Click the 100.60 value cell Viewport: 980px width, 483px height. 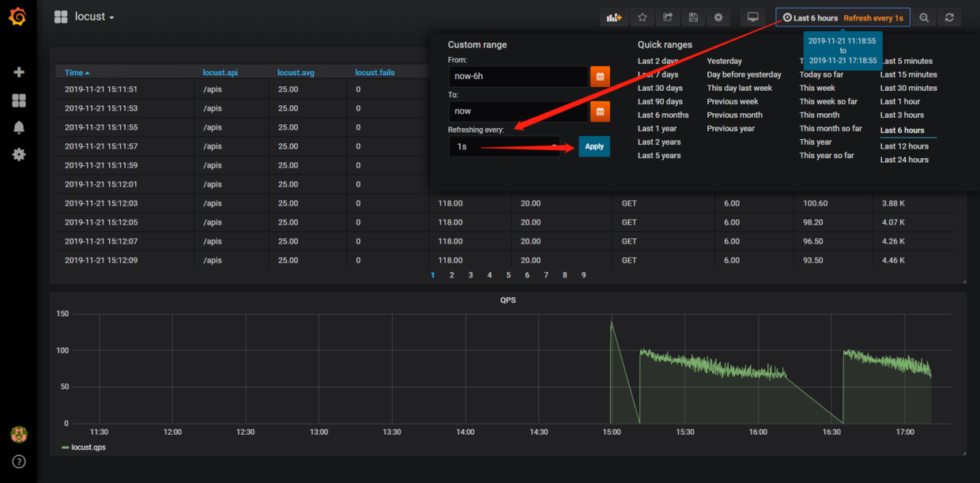pos(815,203)
